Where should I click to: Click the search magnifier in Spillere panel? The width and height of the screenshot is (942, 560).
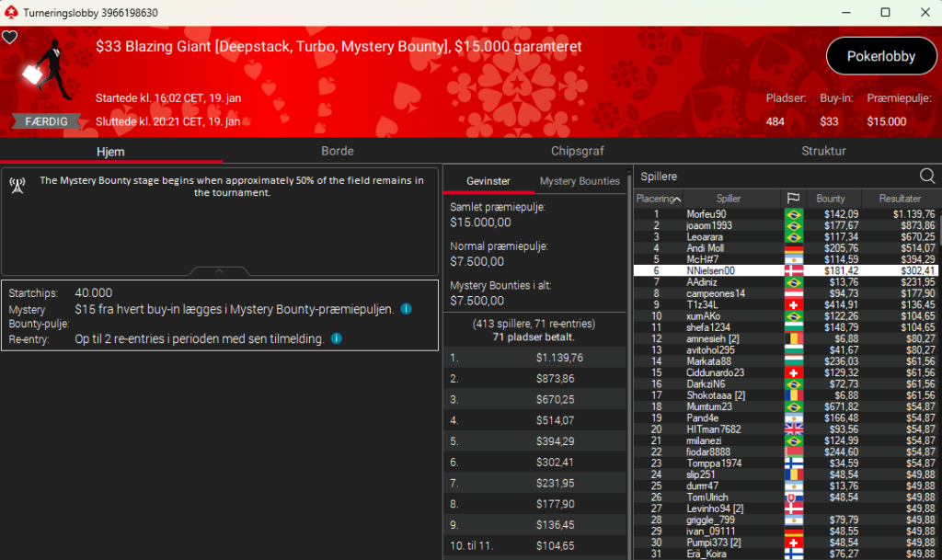(927, 176)
